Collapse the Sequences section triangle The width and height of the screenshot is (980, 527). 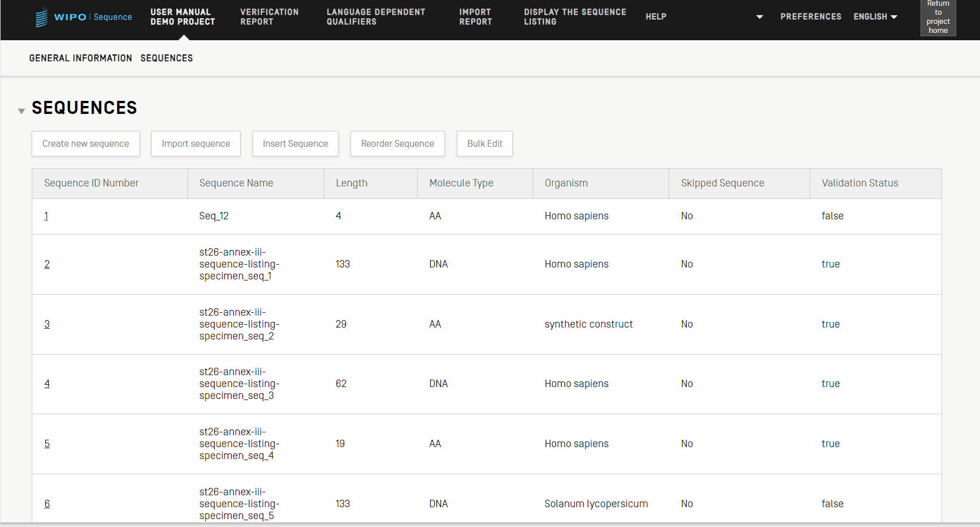(x=22, y=111)
